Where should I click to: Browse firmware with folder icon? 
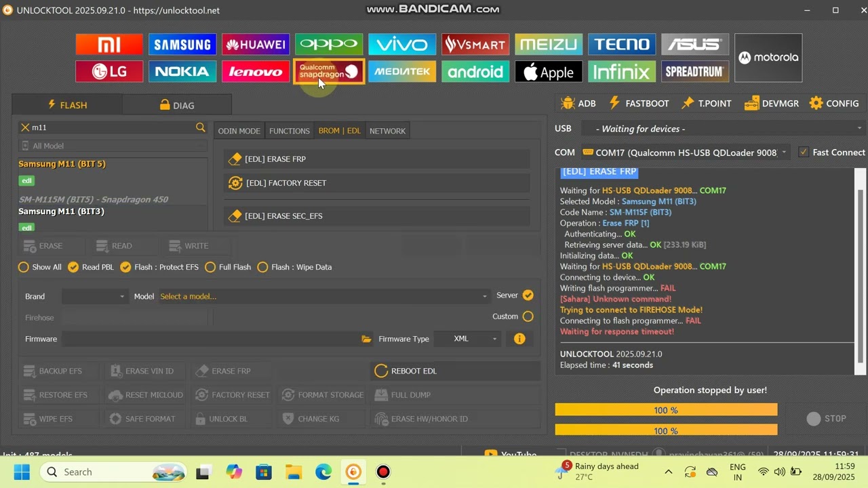(367, 339)
